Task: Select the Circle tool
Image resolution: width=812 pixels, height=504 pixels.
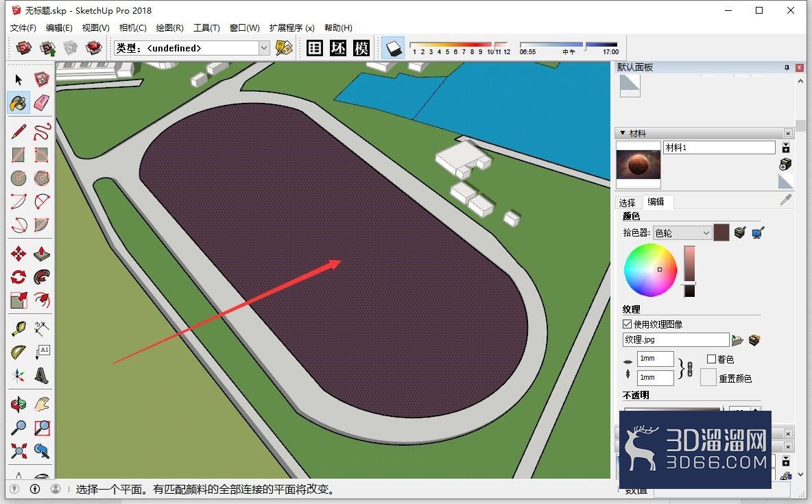Action: 19,178
